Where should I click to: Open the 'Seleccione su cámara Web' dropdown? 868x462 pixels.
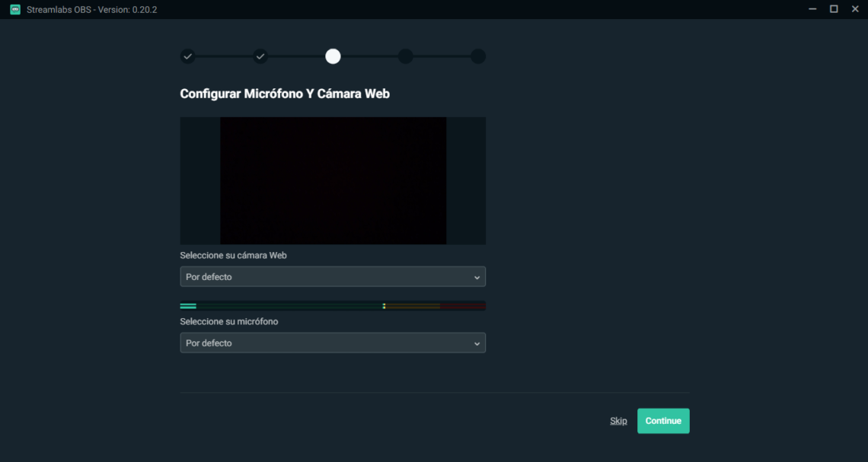click(333, 276)
